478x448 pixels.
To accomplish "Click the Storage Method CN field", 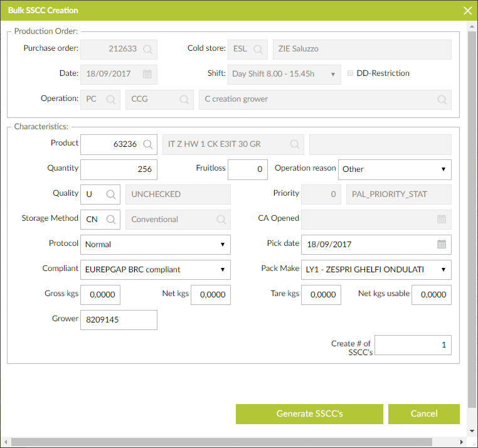I will click(100, 220).
